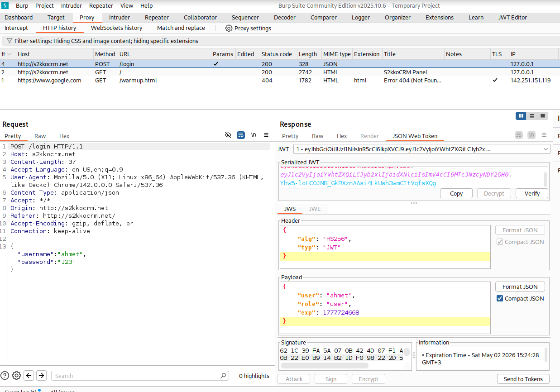The image size is (560, 392).
Task: Sort by the Host column header
Action: click(x=54, y=54)
